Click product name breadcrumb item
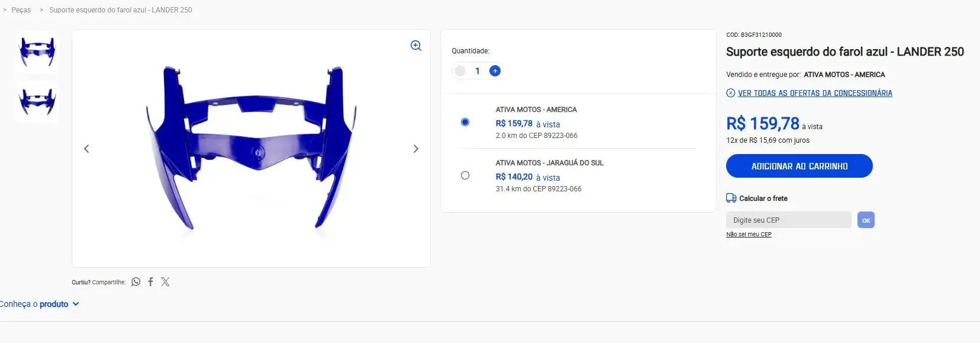The image size is (980, 343). pos(121,10)
